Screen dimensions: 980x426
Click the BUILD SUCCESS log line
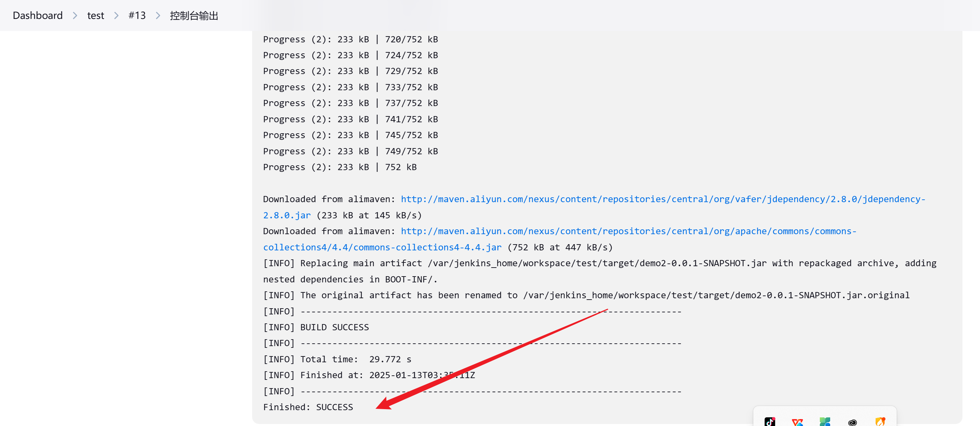pyautogui.click(x=316, y=328)
